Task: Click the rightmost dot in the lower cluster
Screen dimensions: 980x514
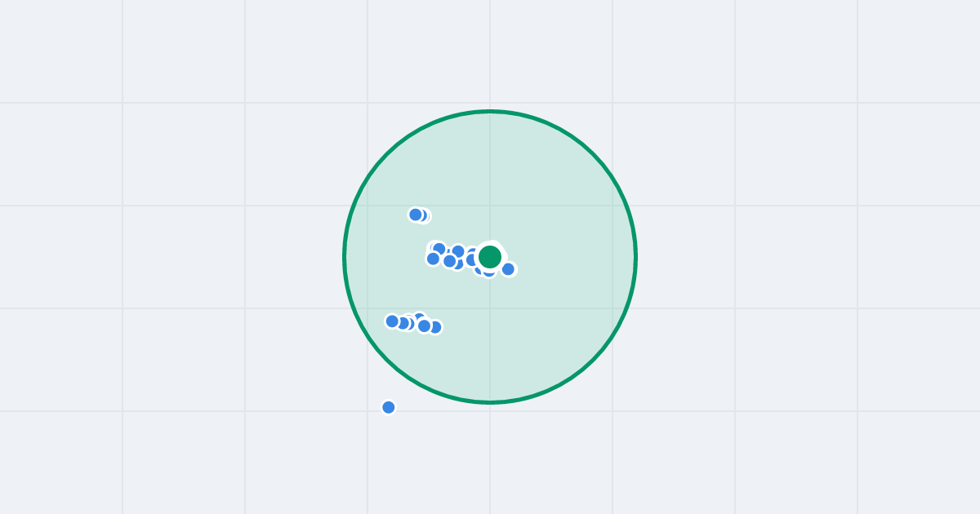Action: pos(435,327)
